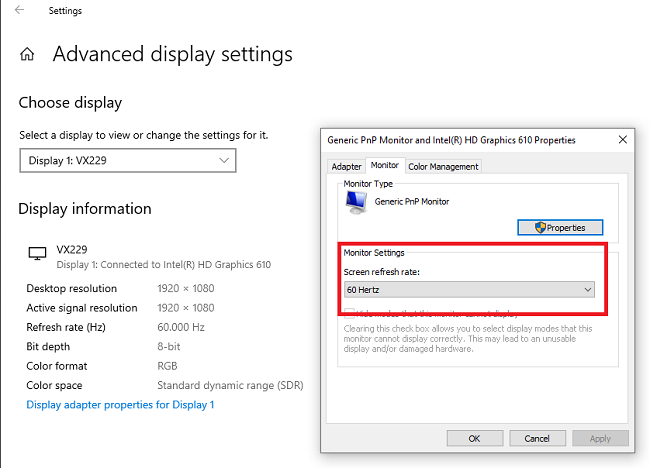This screenshot has height=468, width=650.
Task: Click the Color format label
Action: (x=57, y=366)
